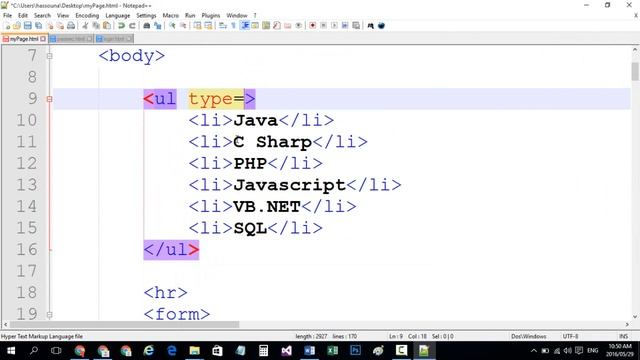Open Visual Studio from the taskbar
Image resolution: width=640 pixels, height=360 pixels.
[286, 351]
